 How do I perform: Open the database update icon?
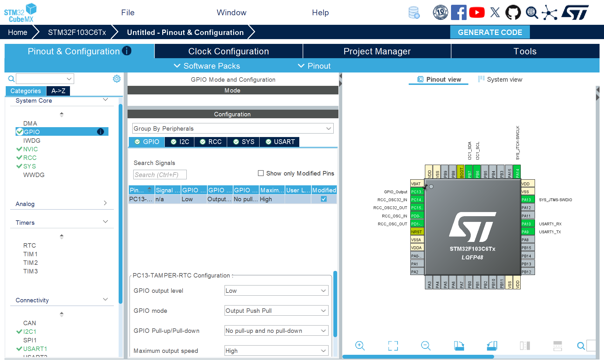coord(414,13)
